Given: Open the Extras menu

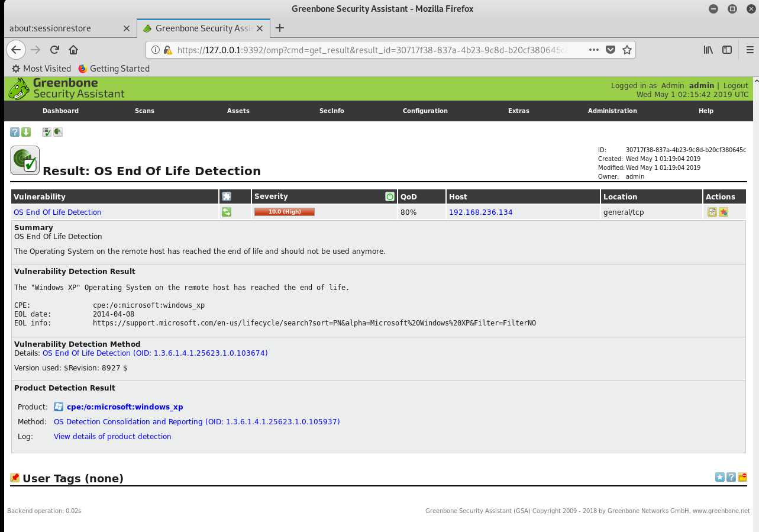Looking at the screenshot, I should point(519,111).
